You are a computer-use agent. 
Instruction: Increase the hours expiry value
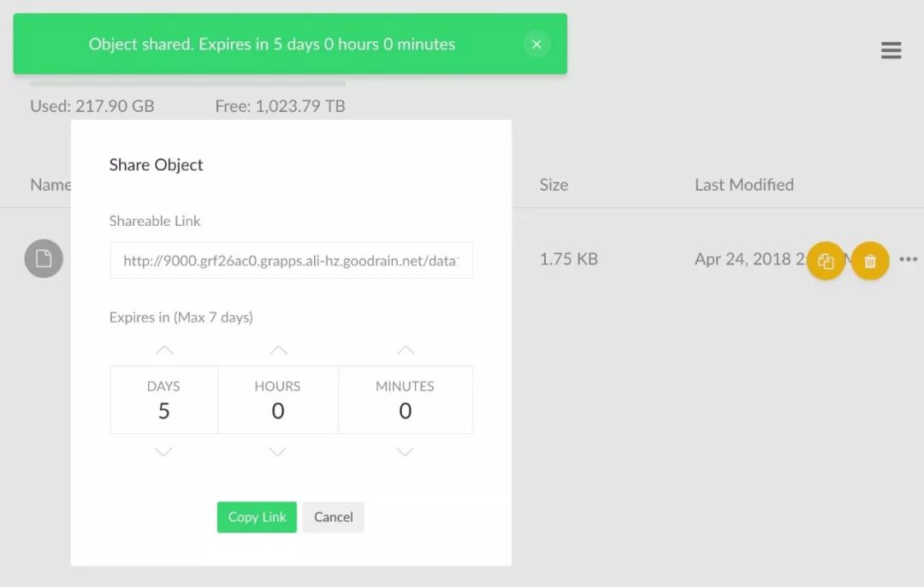[x=278, y=350]
